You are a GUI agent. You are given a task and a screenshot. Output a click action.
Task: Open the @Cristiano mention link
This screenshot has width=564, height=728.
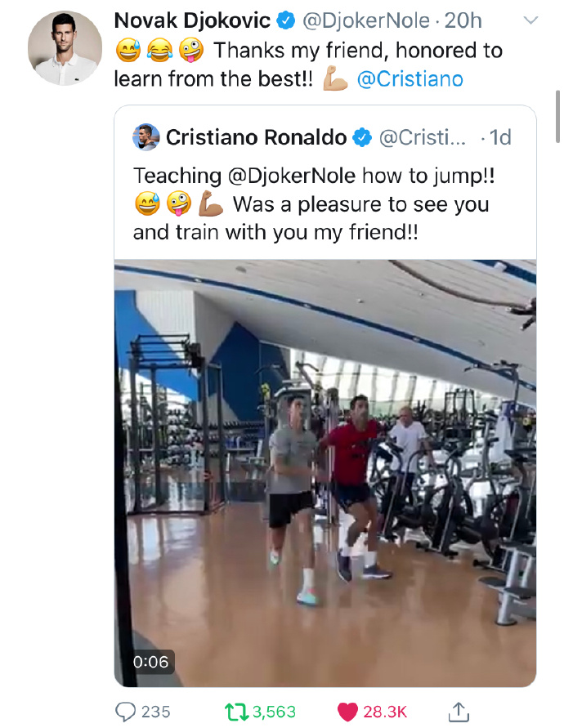410,79
